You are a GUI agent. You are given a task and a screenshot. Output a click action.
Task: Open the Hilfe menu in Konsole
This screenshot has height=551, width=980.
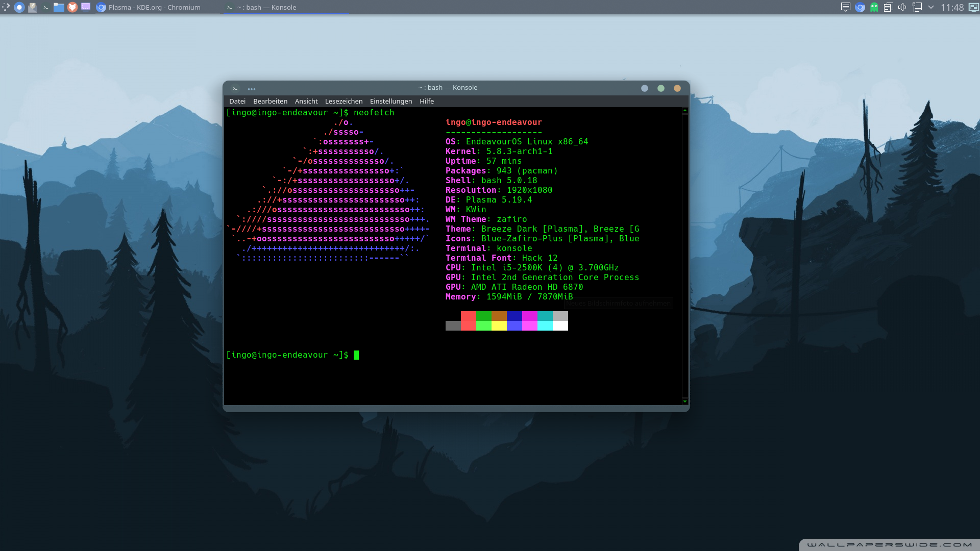(427, 102)
